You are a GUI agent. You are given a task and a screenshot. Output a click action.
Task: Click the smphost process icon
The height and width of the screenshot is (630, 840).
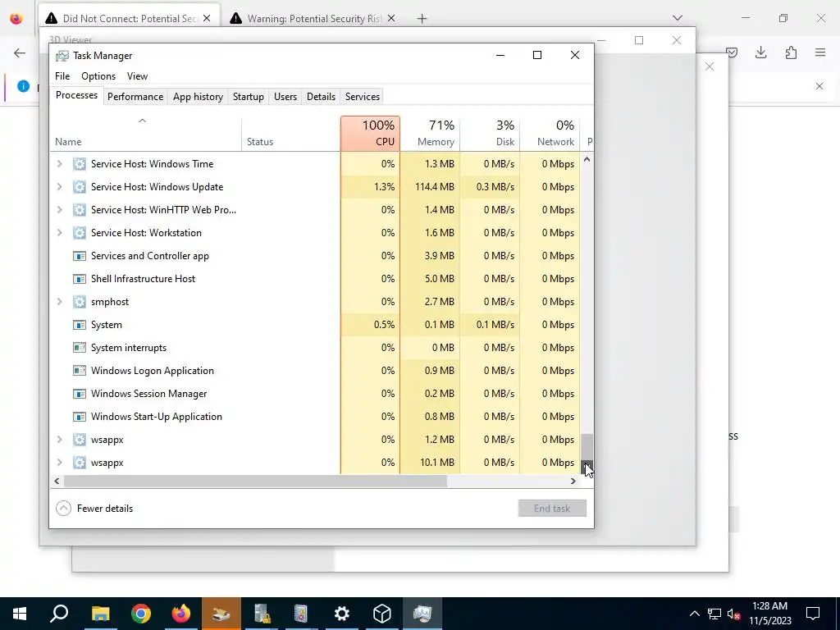[x=80, y=302]
